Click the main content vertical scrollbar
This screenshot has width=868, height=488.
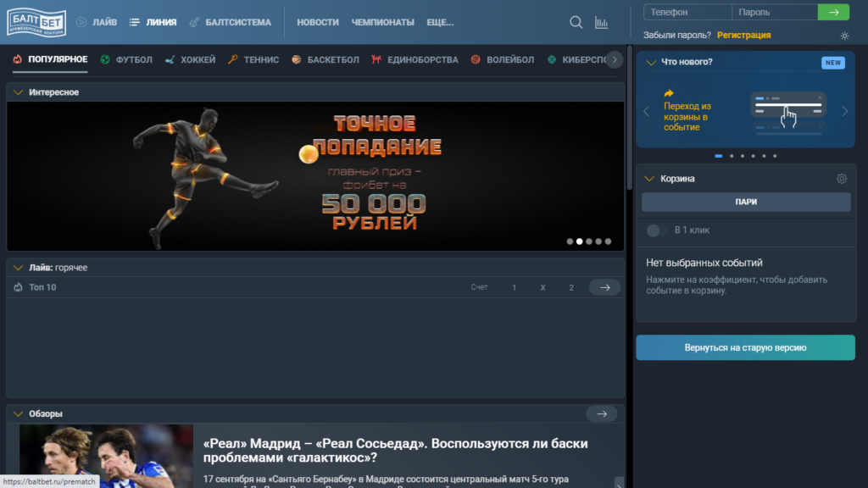pyautogui.click(x=630, y=117)
